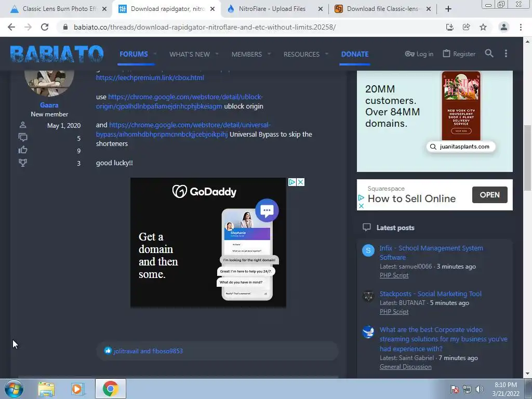Open the RESOURCES nav item
Viewport: 532px width, 399px height.
tap(301, 54)
